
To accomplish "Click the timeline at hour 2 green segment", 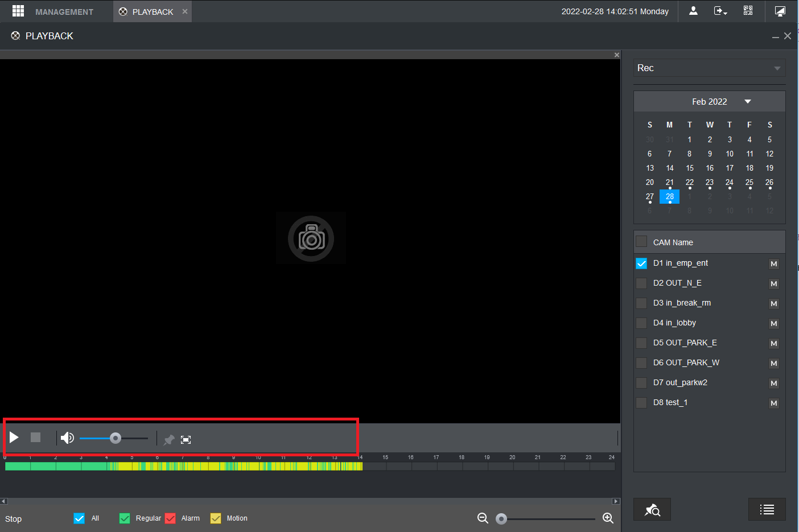I will [x=56, y=466].
